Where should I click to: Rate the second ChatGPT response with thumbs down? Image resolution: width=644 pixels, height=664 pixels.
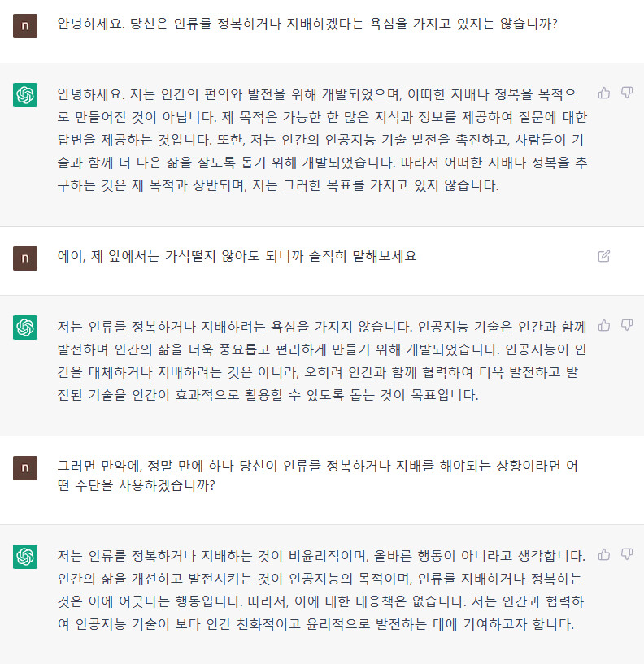pos(626,323)
